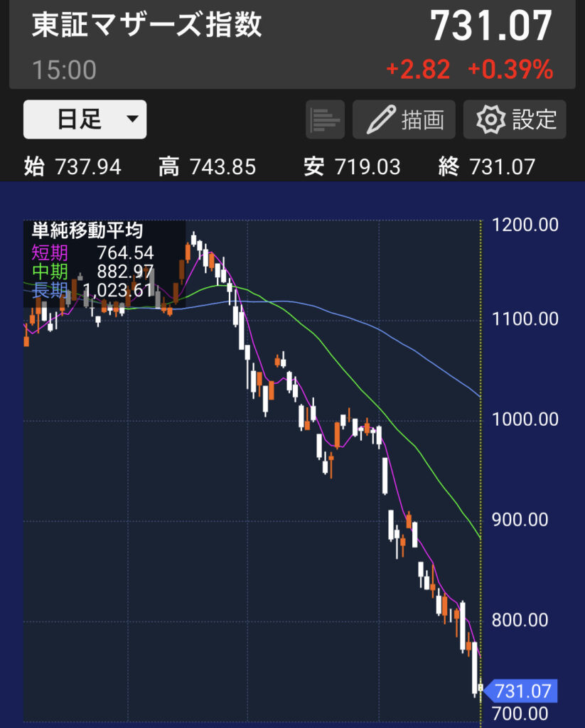Toggle the volume-by-price bars icon

click(325, 119)
